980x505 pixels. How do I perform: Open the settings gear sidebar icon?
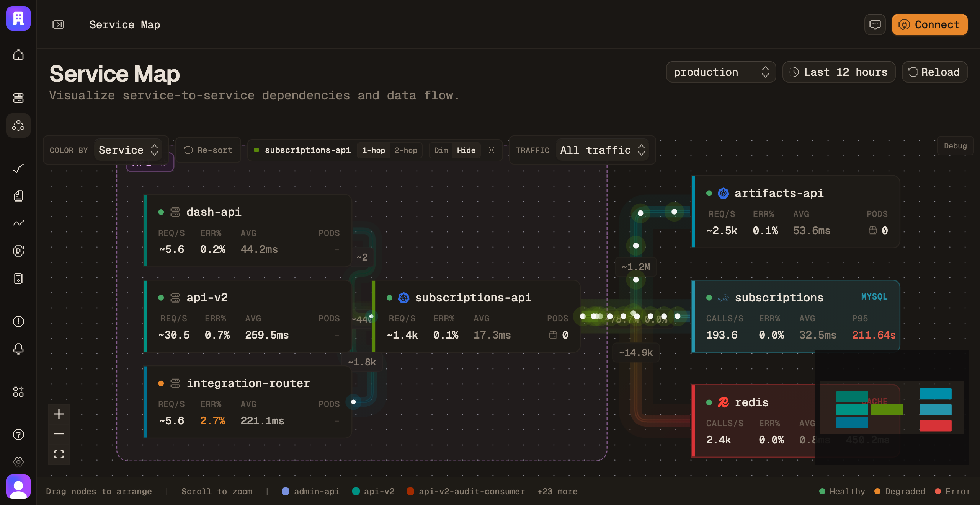18,462
